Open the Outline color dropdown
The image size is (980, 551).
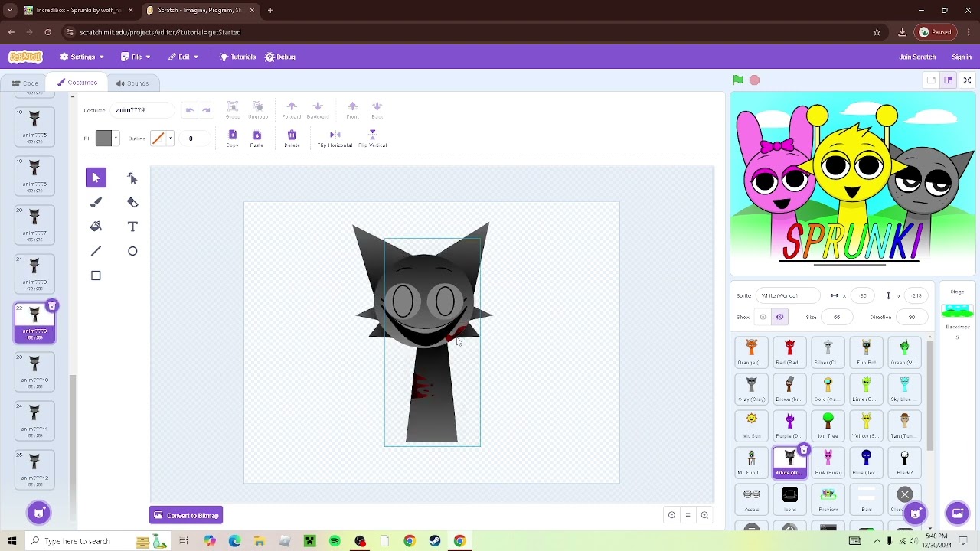coord(170,139)
